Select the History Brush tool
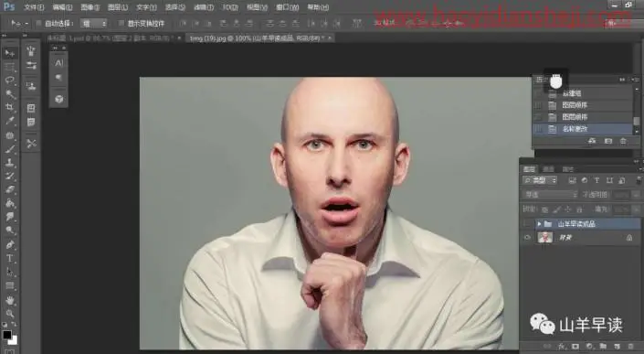This screenshot has width=644, height=354. (9, 176)
